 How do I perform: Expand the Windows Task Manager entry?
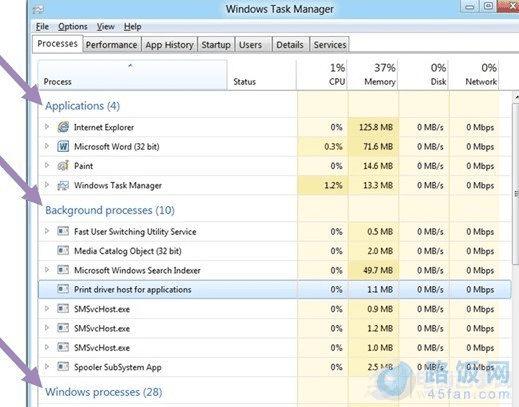click(47, 184)
